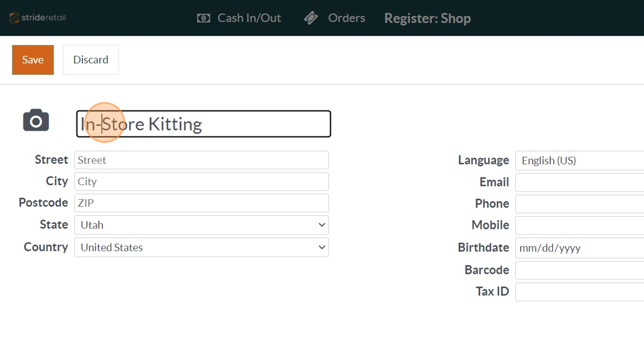
Task: Click the Language label
Action: click(x=484, y=160)
